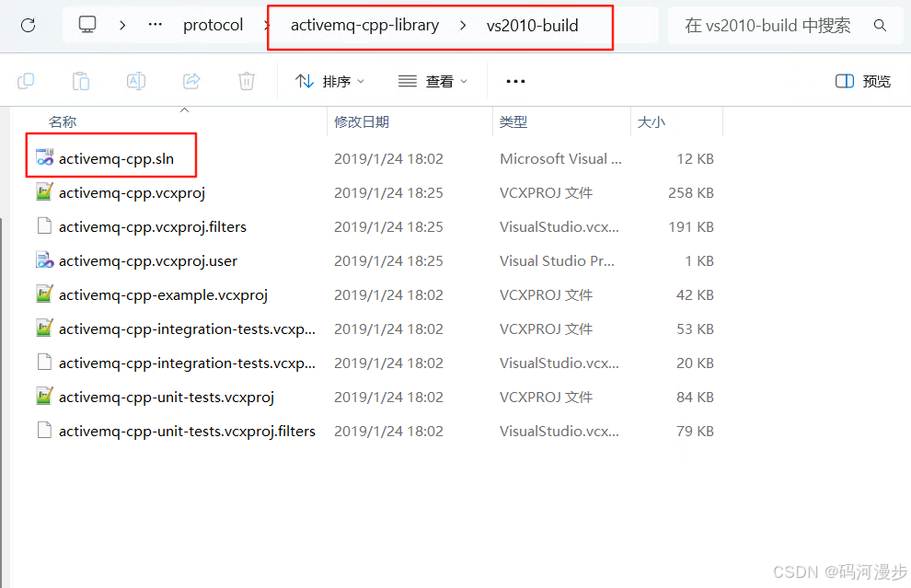Click the 191 KB size cell
The width and height of the screenshot is (911, 588).
click(x=691, y=226)
